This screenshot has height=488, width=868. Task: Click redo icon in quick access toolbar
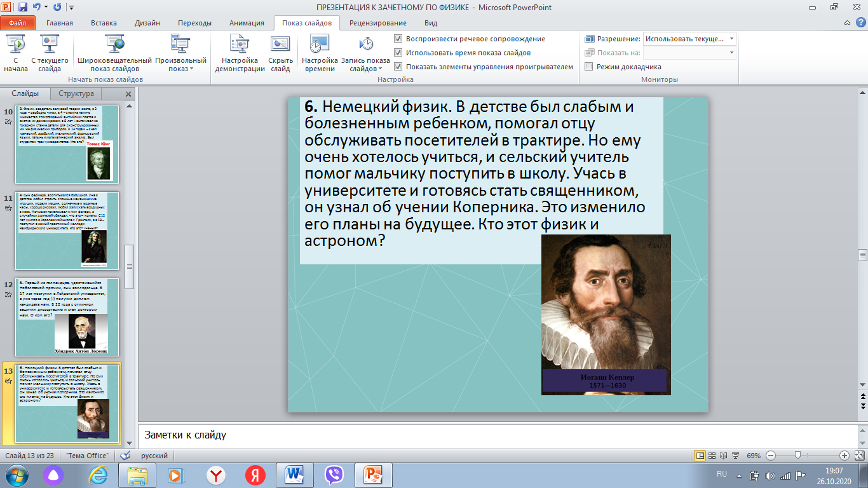58,7
